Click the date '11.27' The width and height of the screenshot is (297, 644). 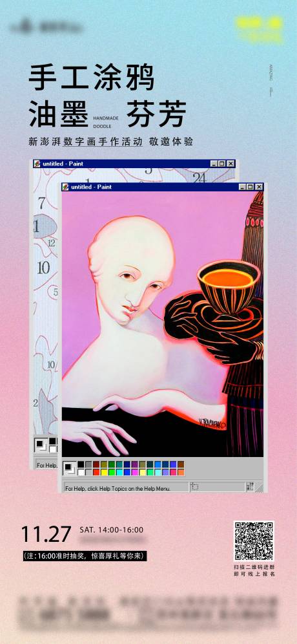tap(46, 534)
